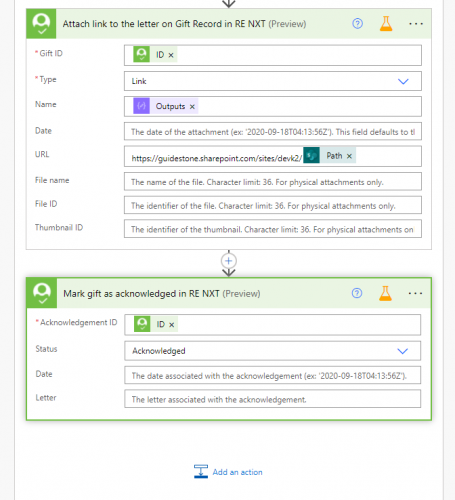This screenshot has width=455, height=500.
Task: Open the ellipsis menu on Attach link action
Action: tap(416, 24)
